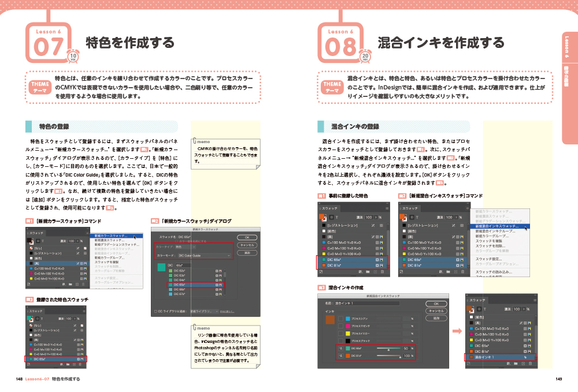Enable the プロセスシアン ink checkbox
The width and height of the screenshot is (578, 392).
pyautogui.click(x=342, y=318)
